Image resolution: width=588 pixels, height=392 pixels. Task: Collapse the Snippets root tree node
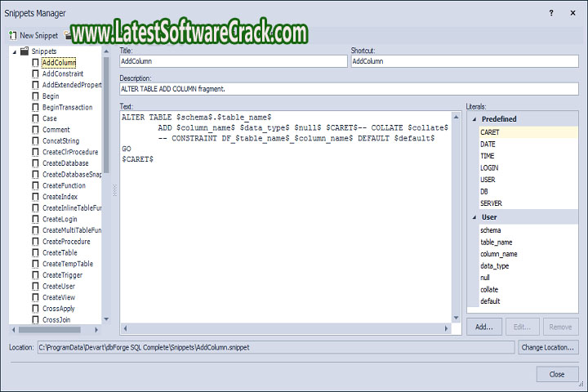point(14,51)
